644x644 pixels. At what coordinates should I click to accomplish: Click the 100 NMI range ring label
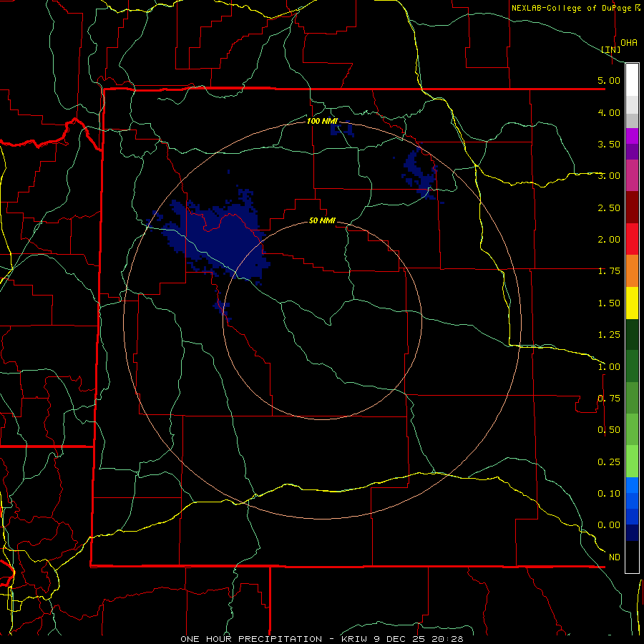[322, 121]
